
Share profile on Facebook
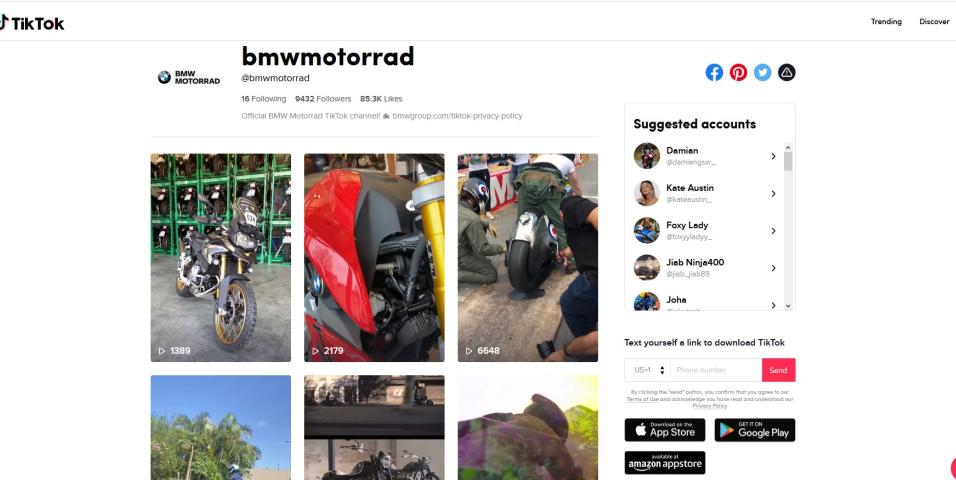pos(714,73)
